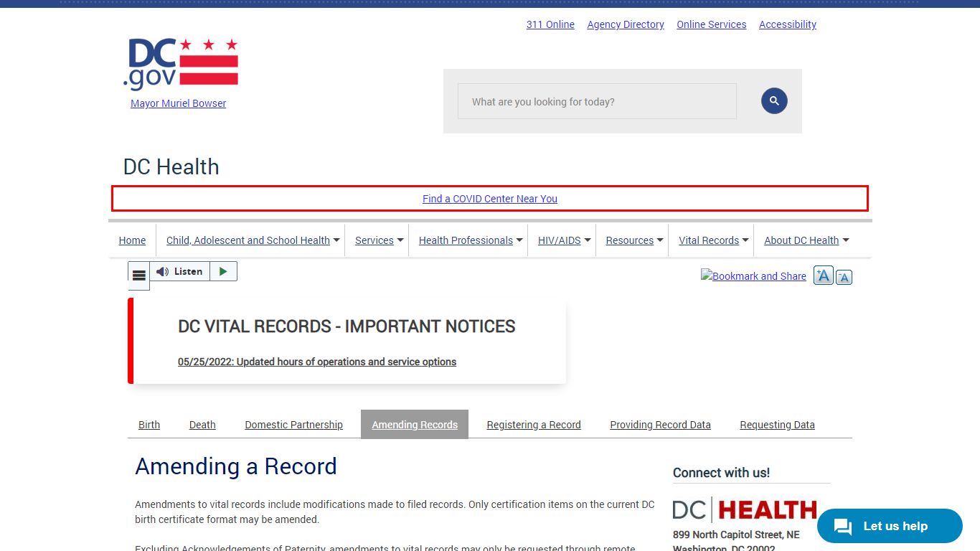Switch to the Birth tab
This screenshot has width=980, height=551.
coord(149,425)
